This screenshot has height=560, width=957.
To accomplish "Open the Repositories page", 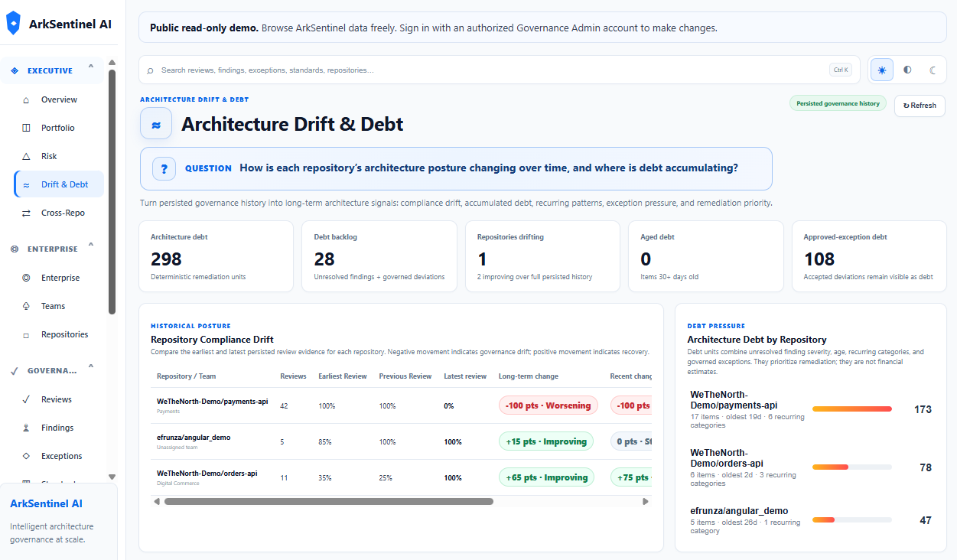I will pos(59,334).
